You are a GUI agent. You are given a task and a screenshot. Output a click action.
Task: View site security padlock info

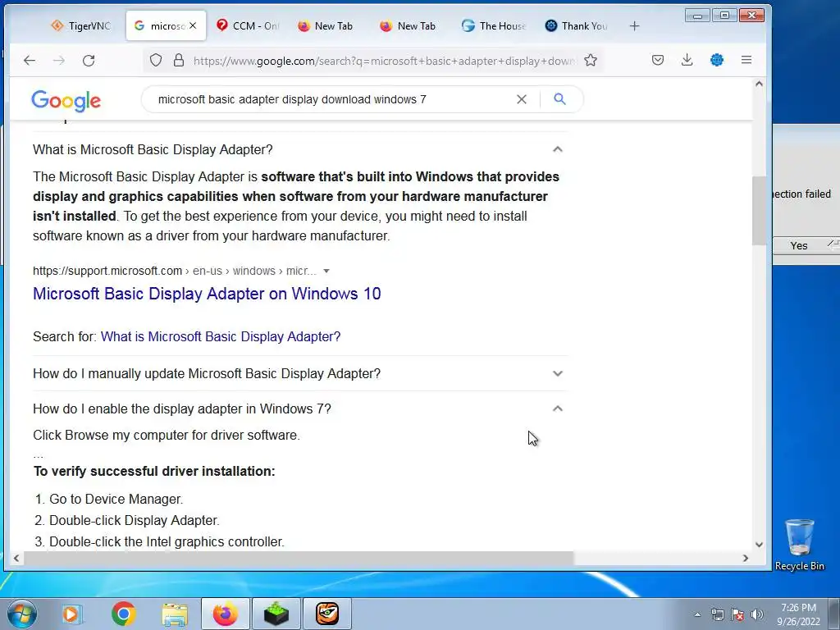click(x=179, y=61)
